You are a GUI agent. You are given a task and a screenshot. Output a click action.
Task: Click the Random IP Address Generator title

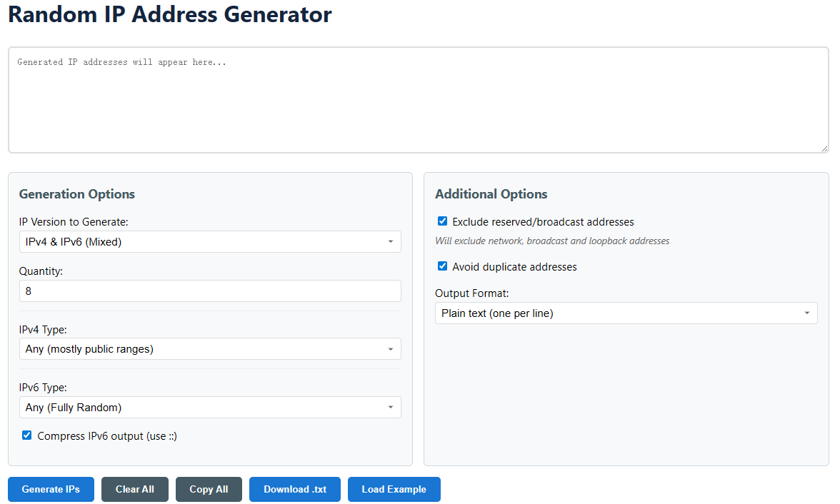click(170, 14)
